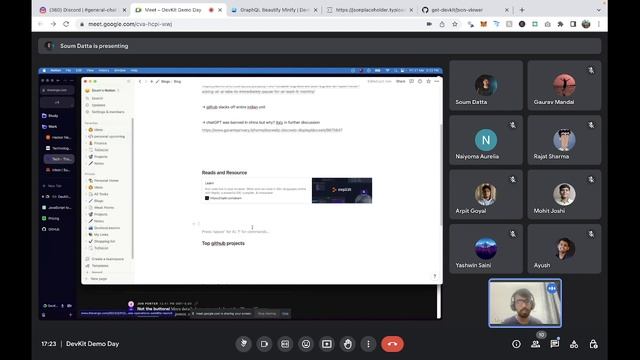Screen dimensions: 640x360
Task: Click the Chrome profile avatar
Action: tap(586, 24)
